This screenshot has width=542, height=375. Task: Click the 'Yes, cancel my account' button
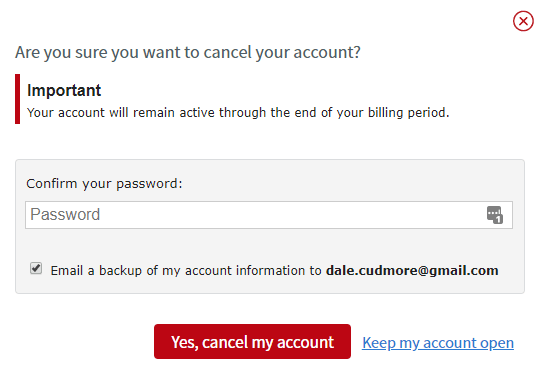coord(252,341)
